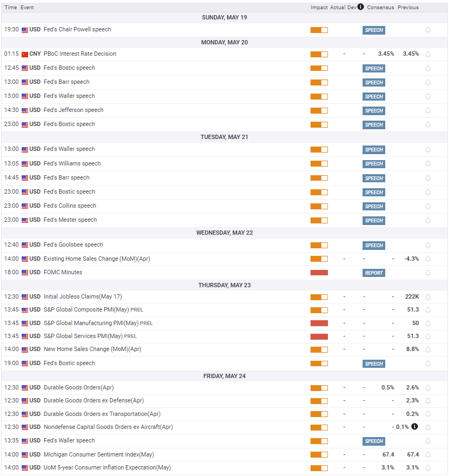Open S&P Global Services PMI(May) event
Image resolution: width=449 pixels, height=476 pixels.
83,336
